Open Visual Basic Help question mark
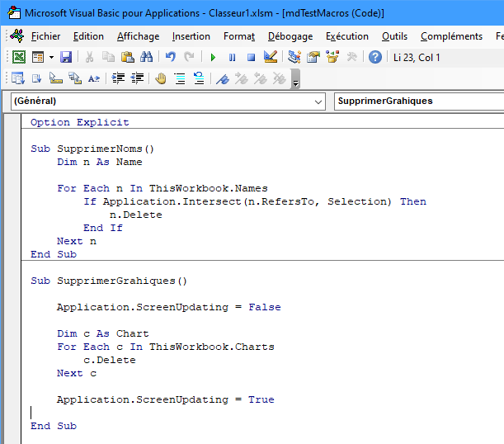Screen dimensions: 504x444 coord(375,57)
